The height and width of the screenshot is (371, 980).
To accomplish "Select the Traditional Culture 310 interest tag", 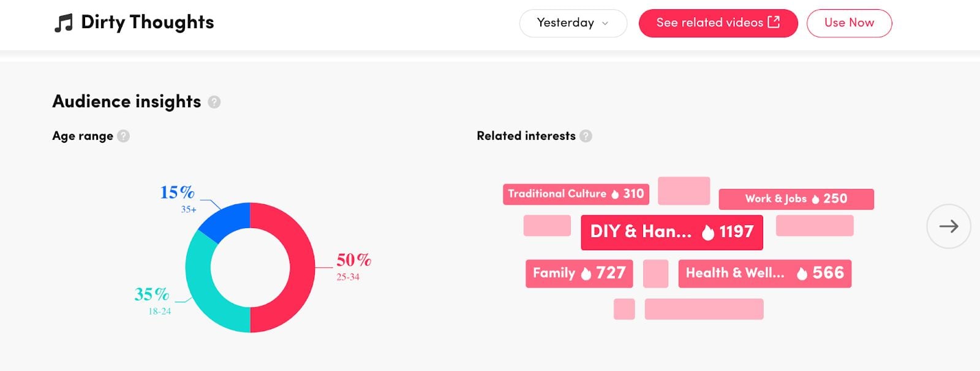I will (x=576, y=194).
